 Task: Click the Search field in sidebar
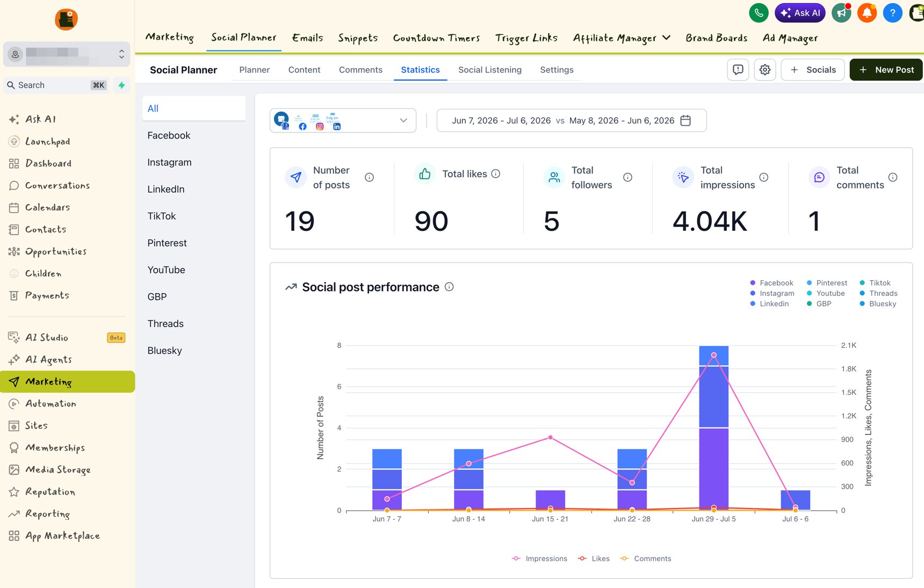pos(56,85)
